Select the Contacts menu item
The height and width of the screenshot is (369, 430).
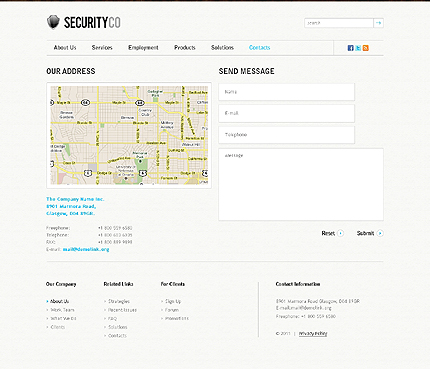pos(259,48)
